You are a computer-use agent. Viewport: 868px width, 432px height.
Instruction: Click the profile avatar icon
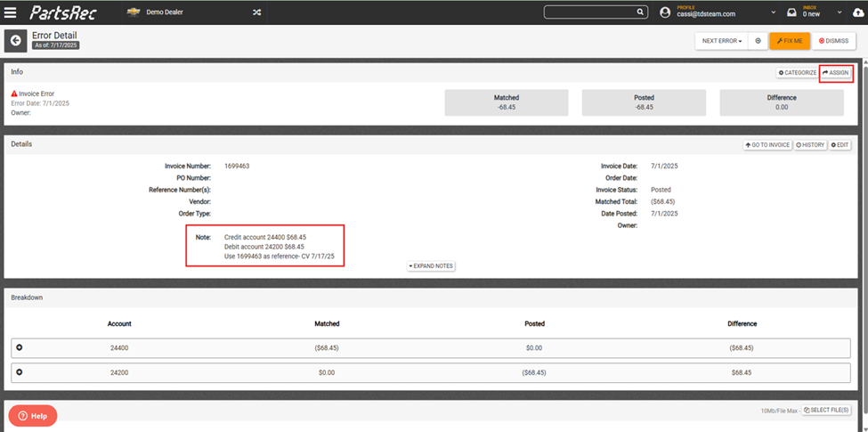[x=666, y=12]
